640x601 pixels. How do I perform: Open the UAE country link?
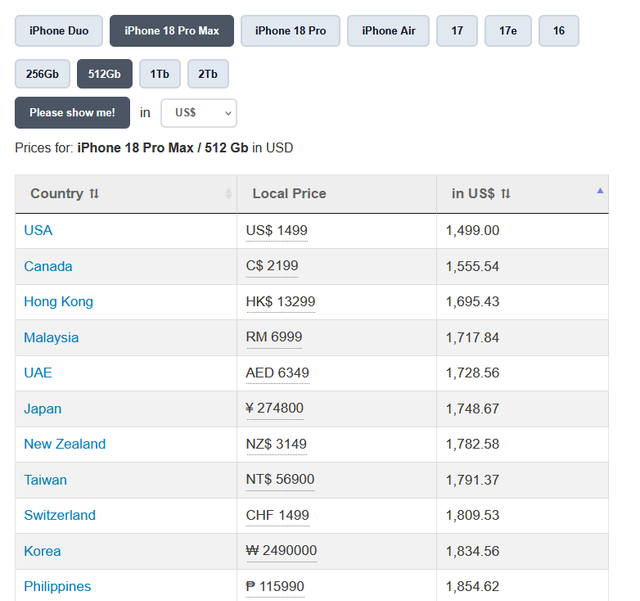click(38, 373)
